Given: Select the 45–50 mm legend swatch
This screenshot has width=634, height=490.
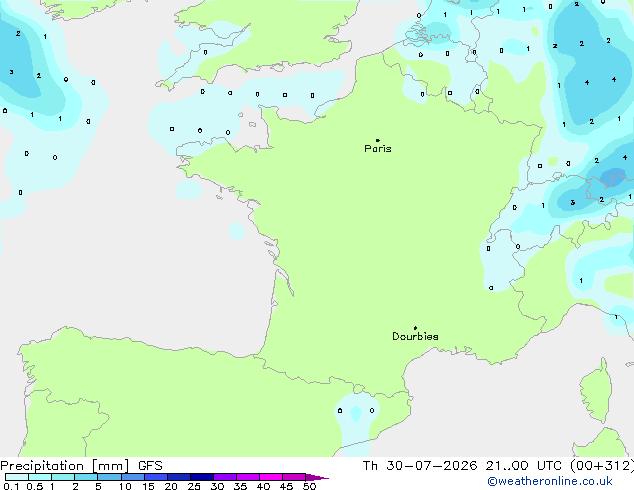Looking at the screenshot, I should pyautogui.click(x=294, y=477).
